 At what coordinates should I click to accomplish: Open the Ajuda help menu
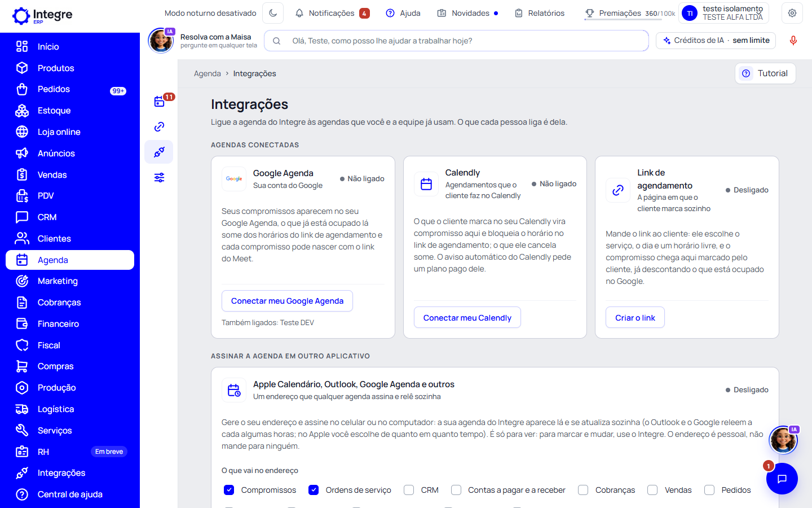[x=403, y=13]
